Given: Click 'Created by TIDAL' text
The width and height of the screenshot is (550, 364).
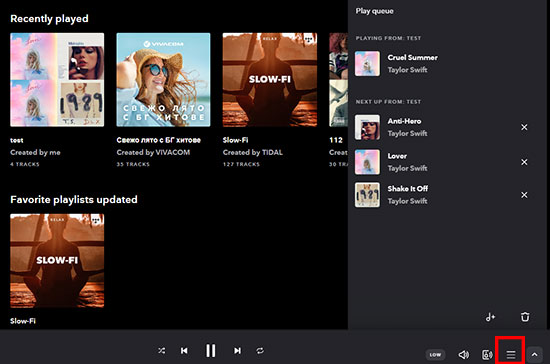Looking at the screenshot, I should (x=253, y=153).
